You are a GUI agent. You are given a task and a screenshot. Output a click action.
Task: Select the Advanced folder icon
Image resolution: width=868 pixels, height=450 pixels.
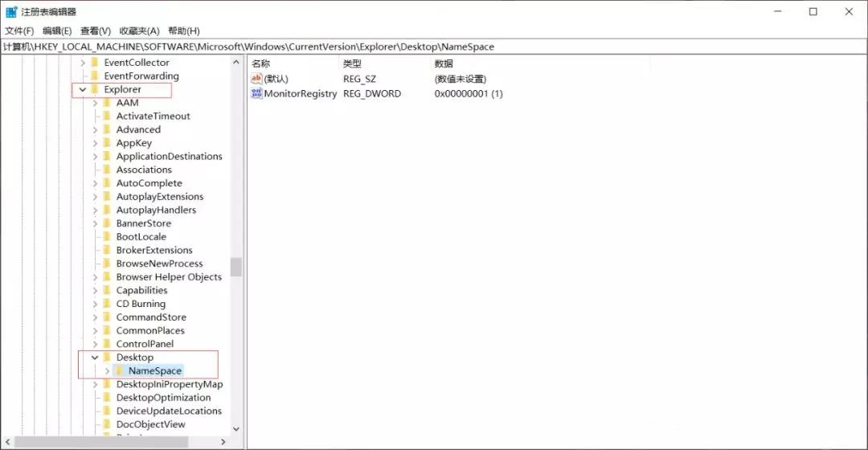pos(107,129)
